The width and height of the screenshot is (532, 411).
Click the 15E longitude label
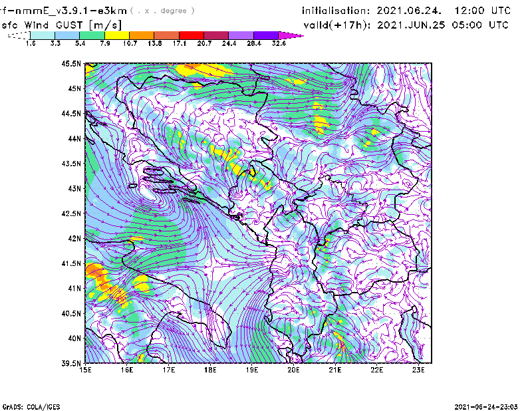coord(85,370)
